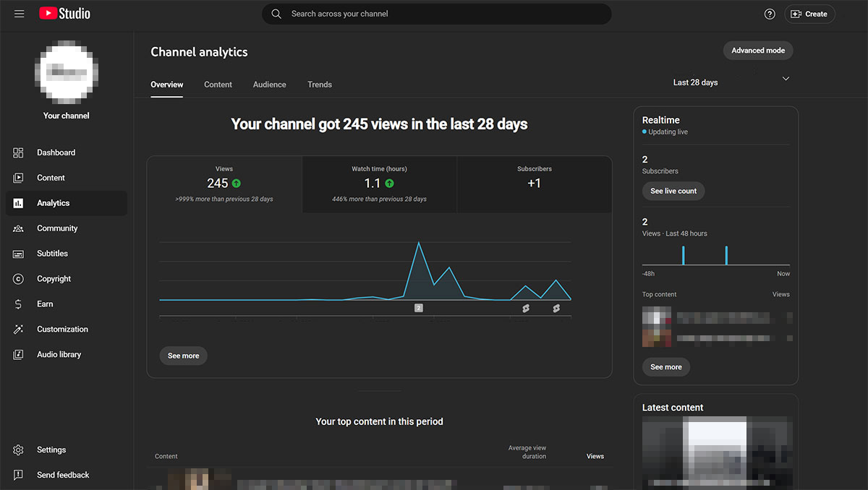
Task: Select the Copyright sidebar icon
Action: [x=19, y=279]
